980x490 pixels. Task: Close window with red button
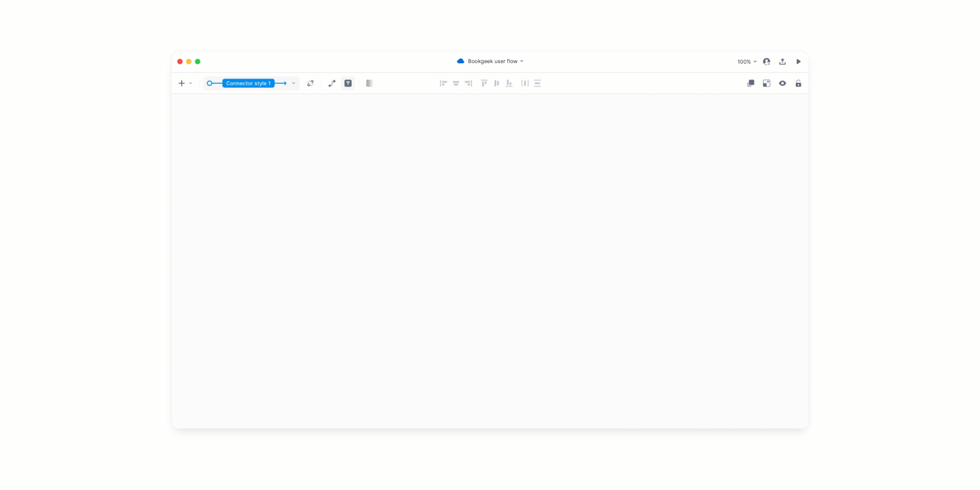180,61
